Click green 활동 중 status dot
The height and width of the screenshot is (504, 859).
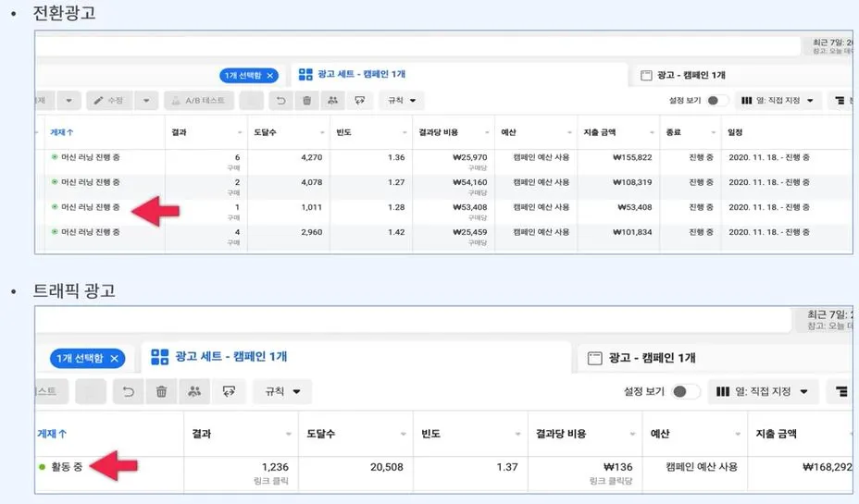click(x=43, y=467)
